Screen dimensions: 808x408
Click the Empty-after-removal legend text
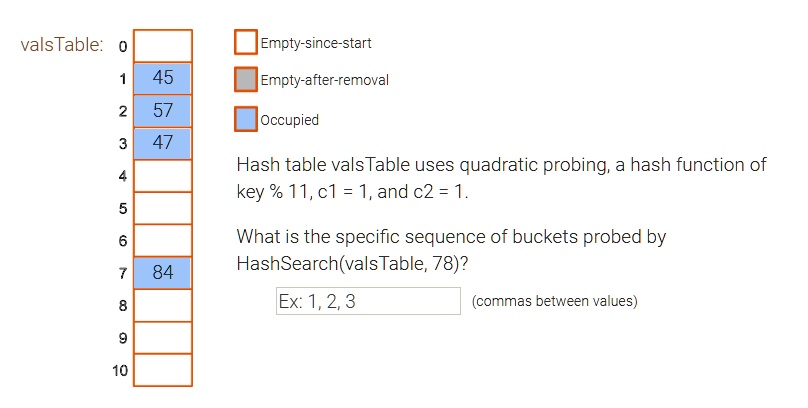click(x=324, y=80)
